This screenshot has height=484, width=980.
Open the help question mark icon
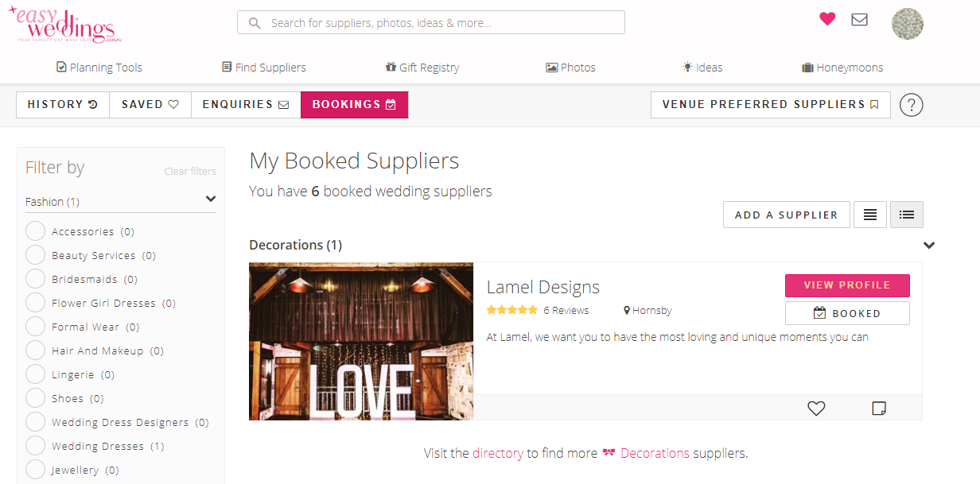pos(912,104)
